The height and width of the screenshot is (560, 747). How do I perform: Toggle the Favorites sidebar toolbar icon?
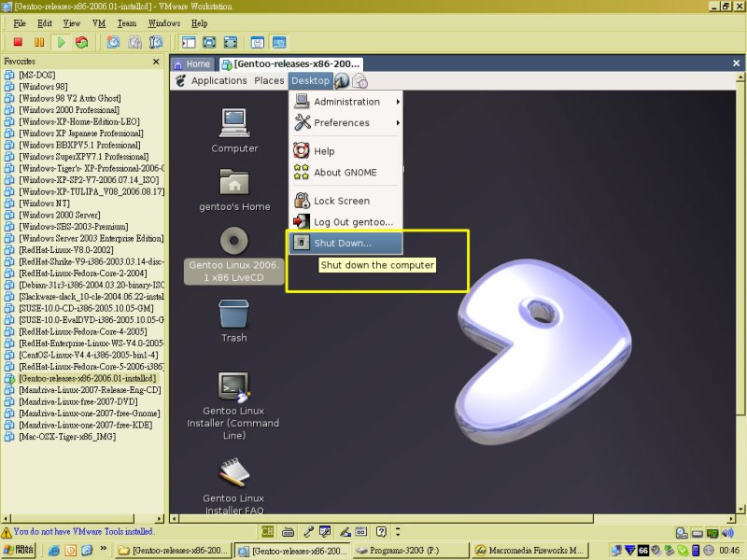coord(189,42)
